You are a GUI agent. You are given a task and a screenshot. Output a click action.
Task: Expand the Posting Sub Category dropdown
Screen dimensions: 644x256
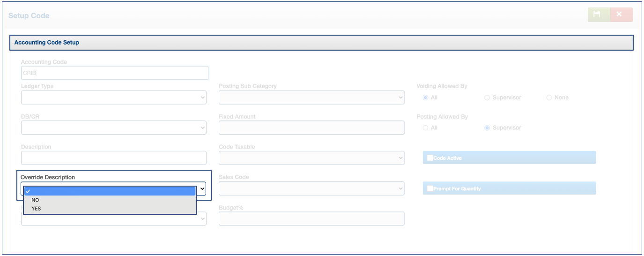coord(311,98)
